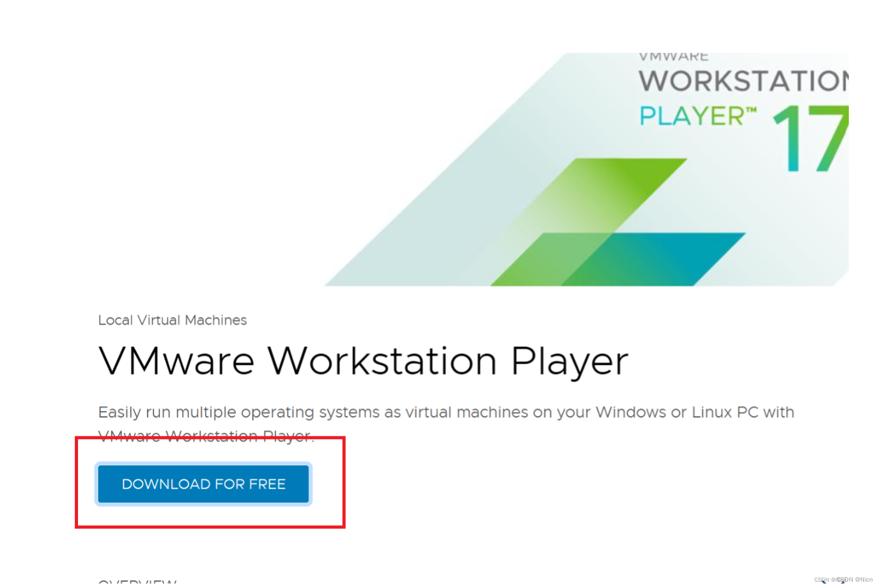Image resolution: width=882 pixels, height=588 pixels.
Task: Click the VMware Workstation Player heading
Action: pyautogui.click(x=363, y=361)
